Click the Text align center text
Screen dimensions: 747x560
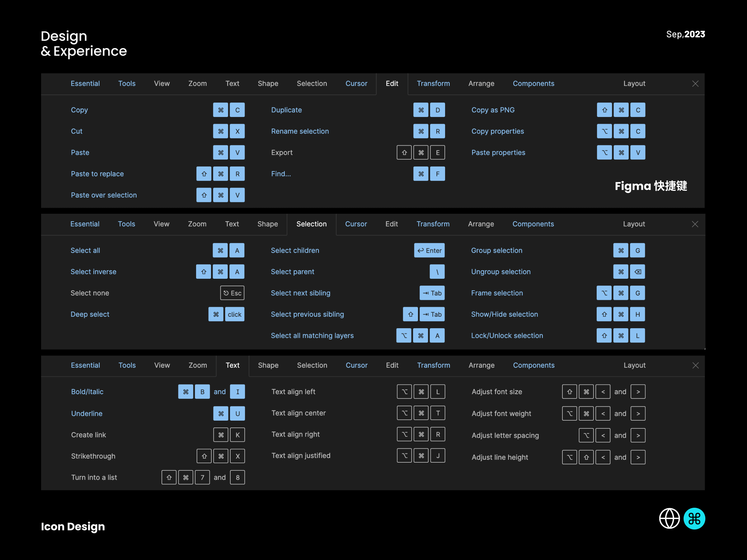(298, 413)
